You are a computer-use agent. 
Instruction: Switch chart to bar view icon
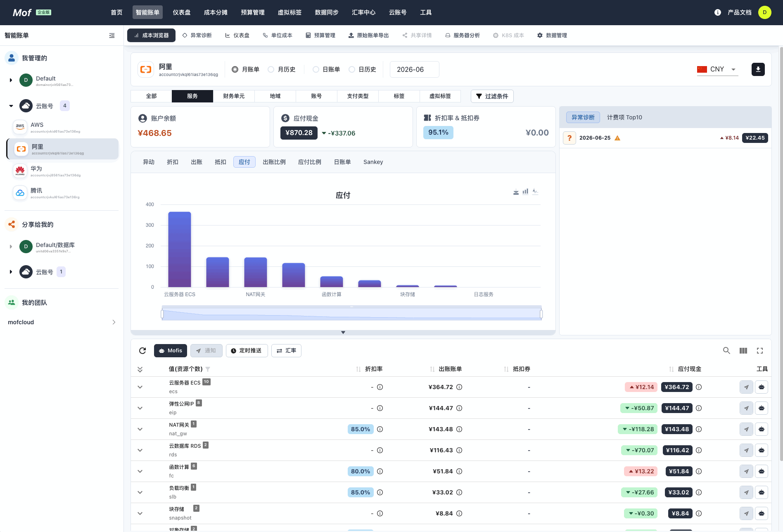point(525,192)
